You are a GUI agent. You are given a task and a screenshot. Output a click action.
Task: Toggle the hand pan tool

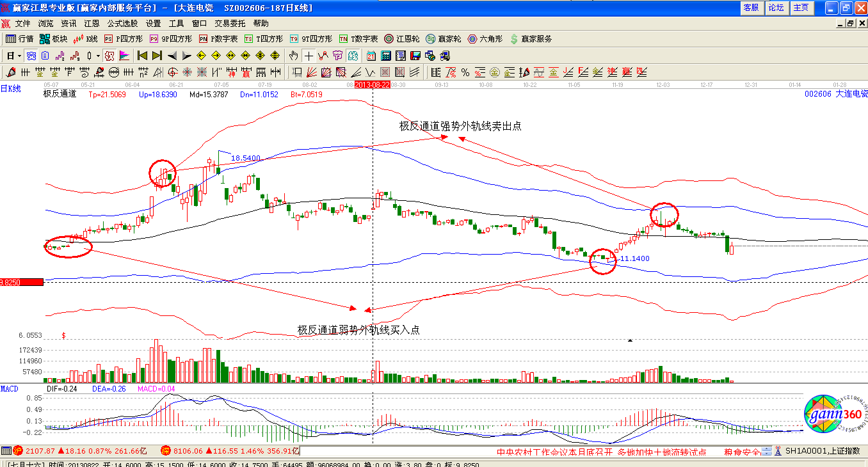[x=294, y=56]
